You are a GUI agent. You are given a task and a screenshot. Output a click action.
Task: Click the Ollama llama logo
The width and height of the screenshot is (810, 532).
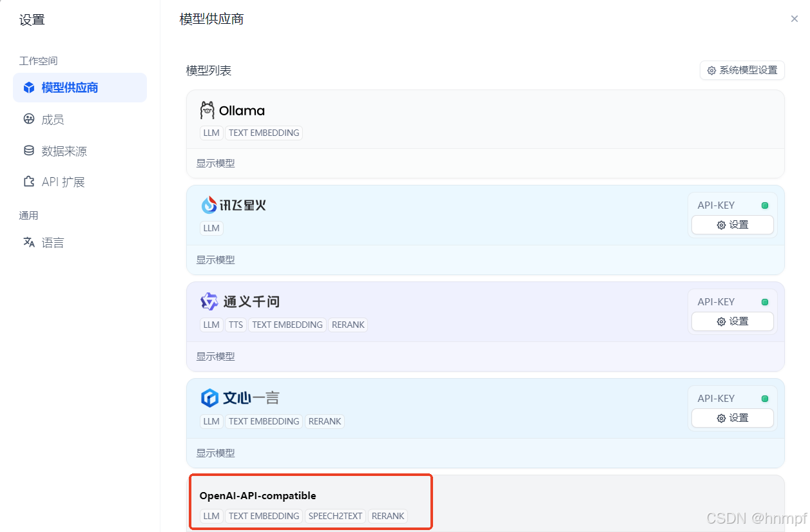tap(207, 110)
